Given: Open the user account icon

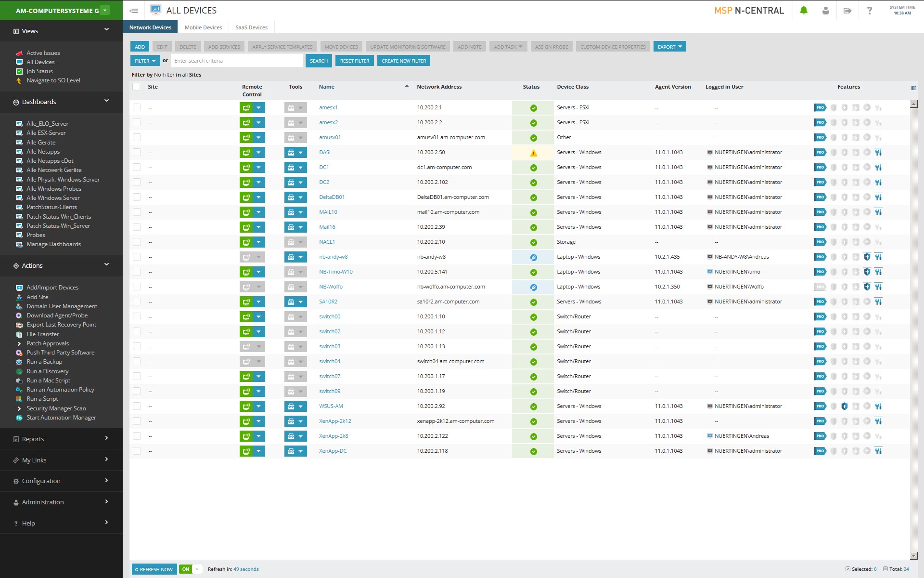Looking at the screenshot, I should pyautogui.click(x=826, y=10).
